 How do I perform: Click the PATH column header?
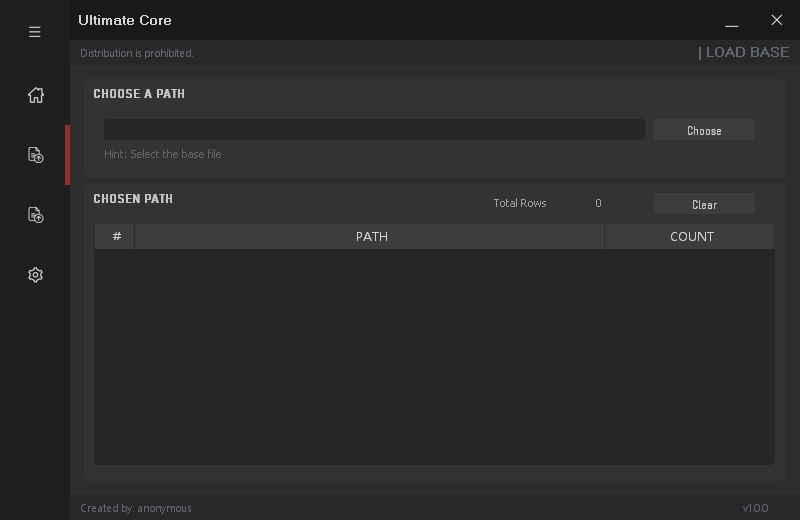369,236
